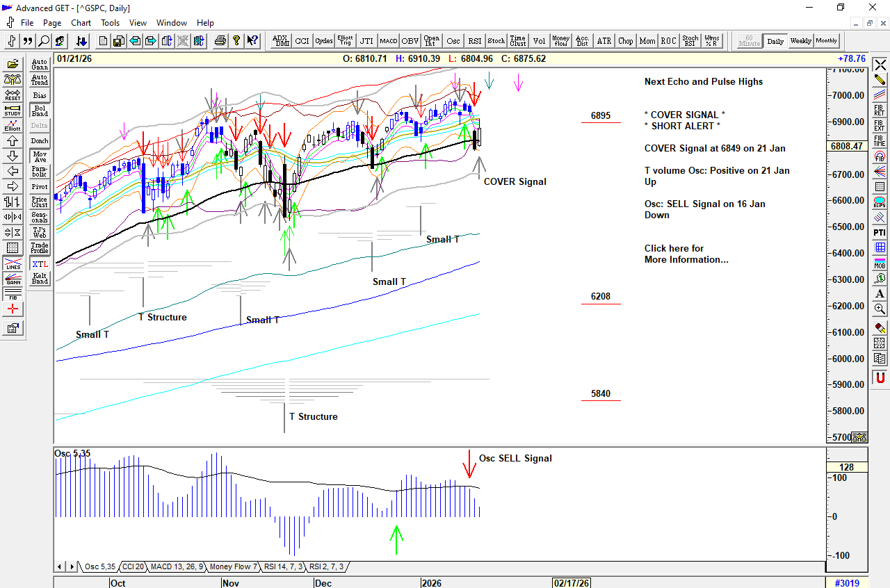Click the Fibonacci retracement FIB RET icon
890x588 pixels.
[880, 111]
